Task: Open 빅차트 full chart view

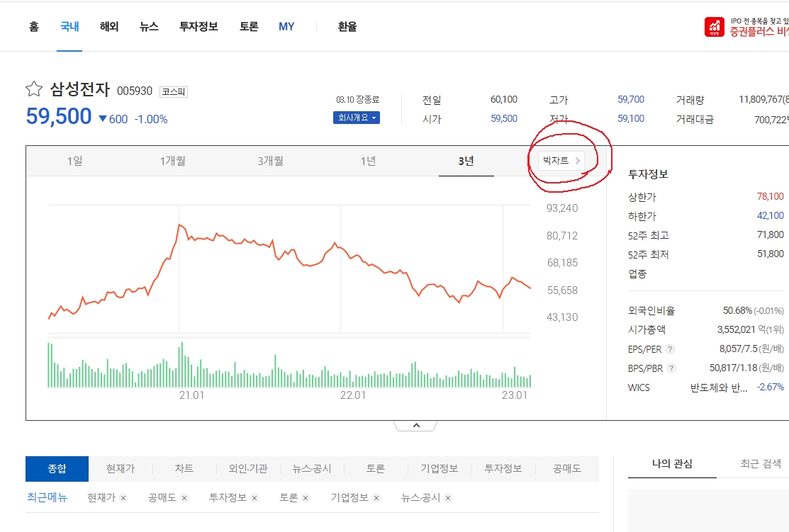Action: point(561,160)
